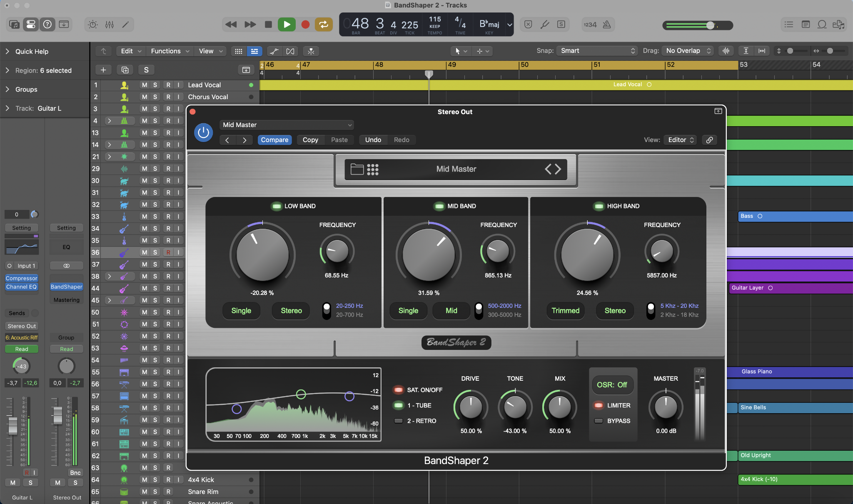Open the View menu in Tracks area

click(210, 51)
